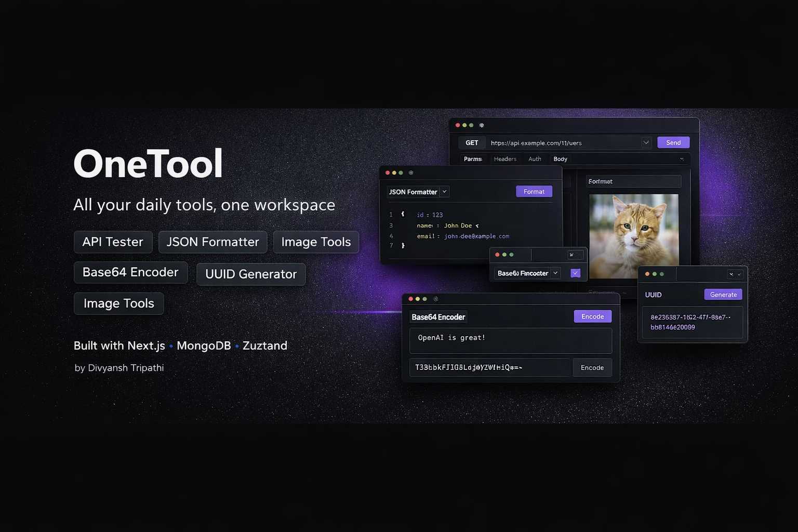The image size is (798, 532).
Task: Click the 'by Divyansh Tripathi' credit
Action: tap(119, 368)
